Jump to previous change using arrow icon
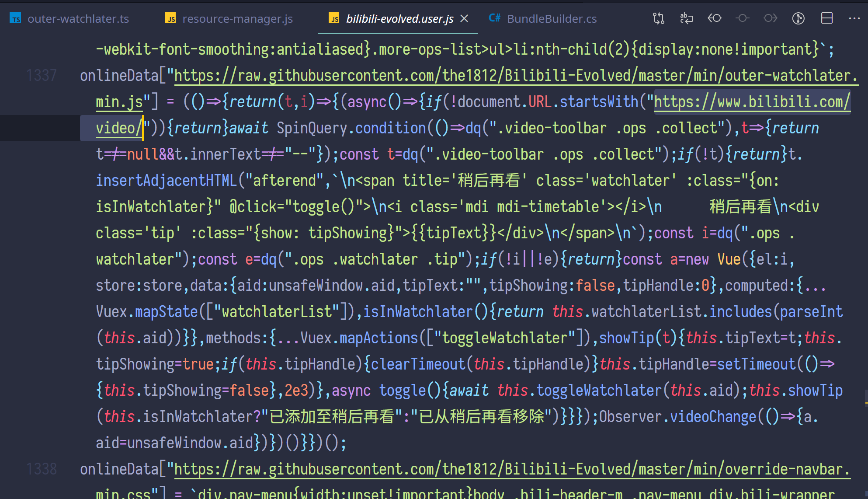 (x=714, y=18)
